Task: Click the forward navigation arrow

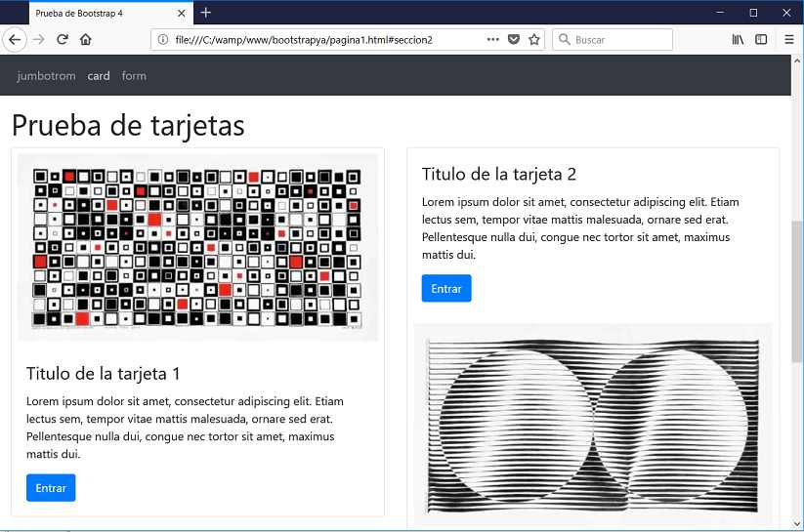Action: click(x=38, y=39)
